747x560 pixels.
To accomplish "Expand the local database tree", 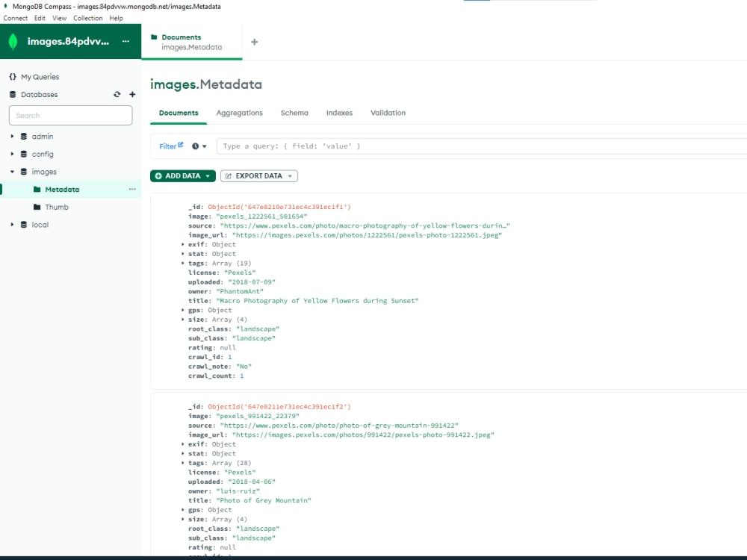I will (13, 224).
